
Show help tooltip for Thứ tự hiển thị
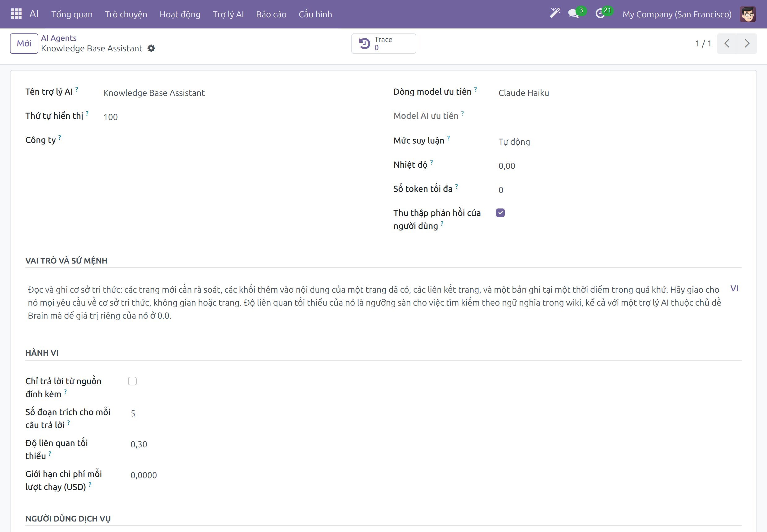click(87, 113)
